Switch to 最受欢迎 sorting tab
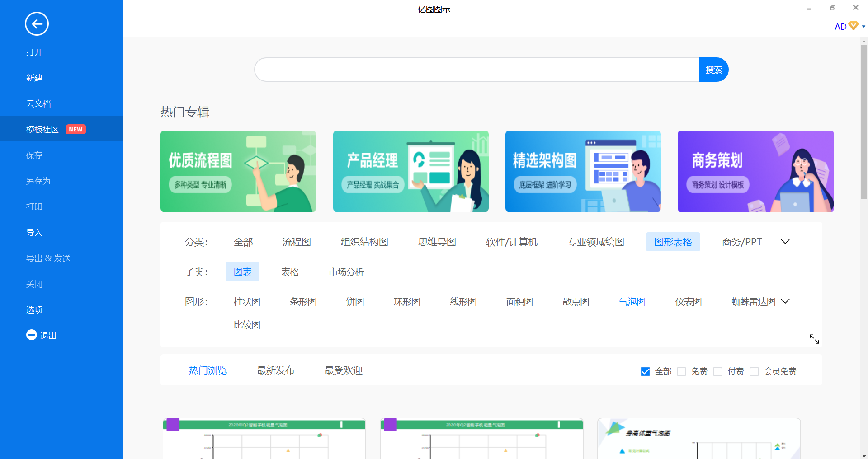The width and height of the screenshot is (868, 459). 343,370
